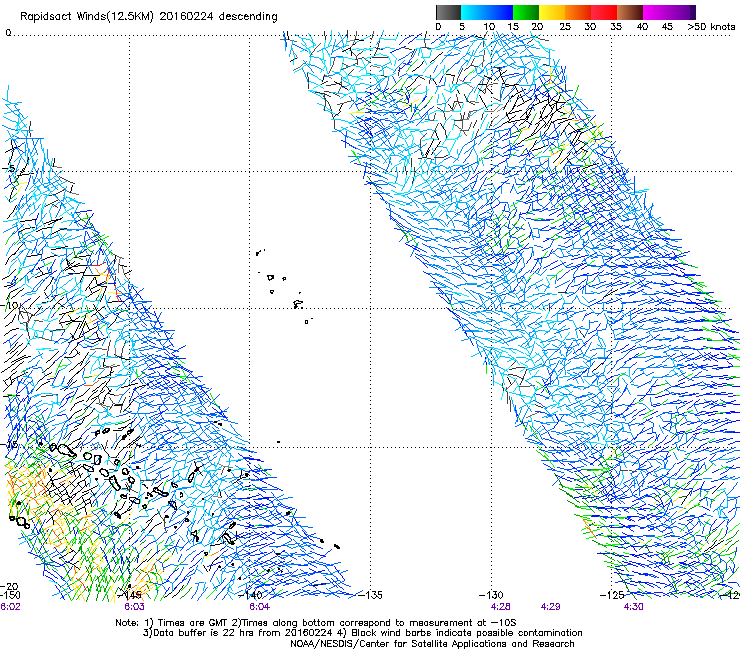
Task: Click the '-135' longitude axis label
Action: click(x=370, y=595)
